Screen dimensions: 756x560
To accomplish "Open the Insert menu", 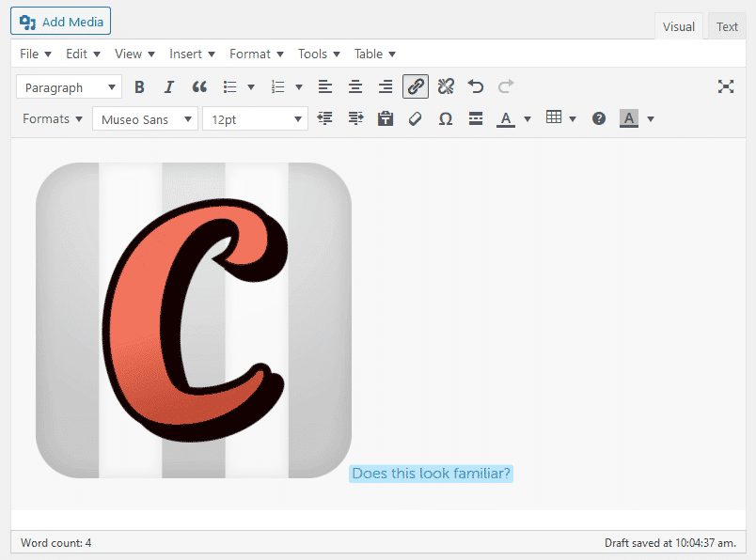I will pyautogui.click(x=192, y=54).
